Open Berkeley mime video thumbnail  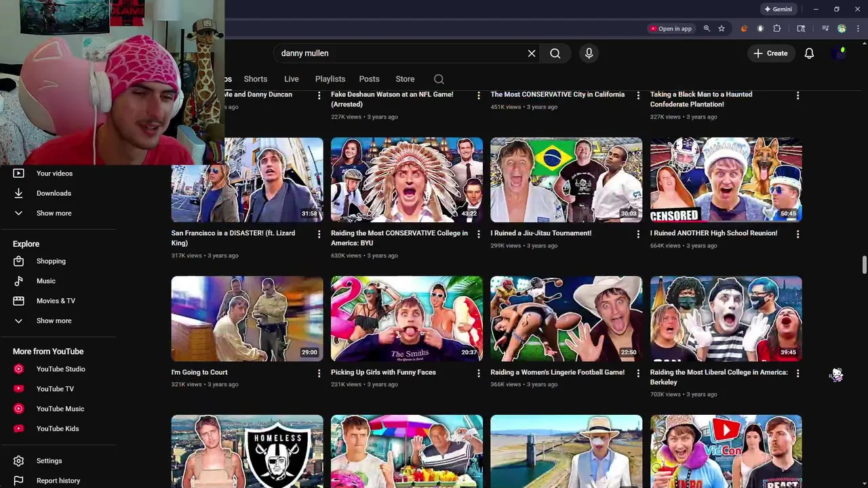point(726,319)
